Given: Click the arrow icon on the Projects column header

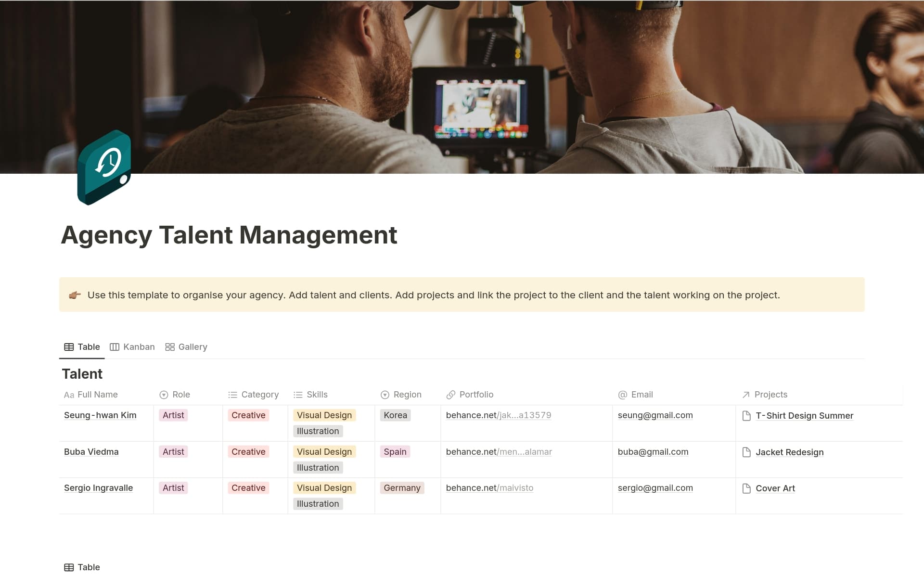Looking at the screenshot, I should (x=746, y=395).
